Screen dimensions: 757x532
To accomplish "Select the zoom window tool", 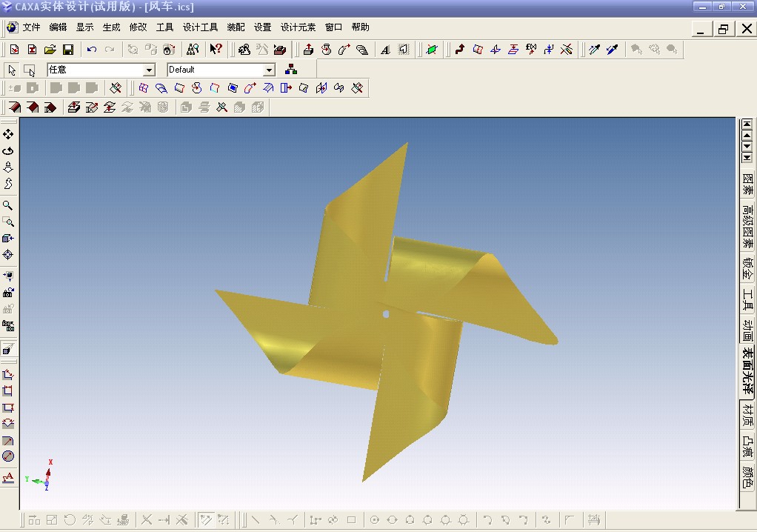I will tap(8, 222).
